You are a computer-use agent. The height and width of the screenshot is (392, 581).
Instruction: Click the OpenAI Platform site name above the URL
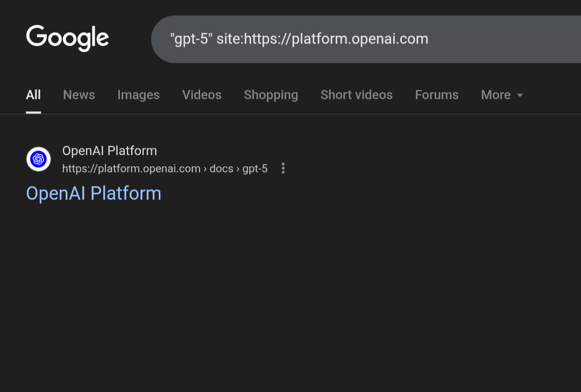[110, 151]
